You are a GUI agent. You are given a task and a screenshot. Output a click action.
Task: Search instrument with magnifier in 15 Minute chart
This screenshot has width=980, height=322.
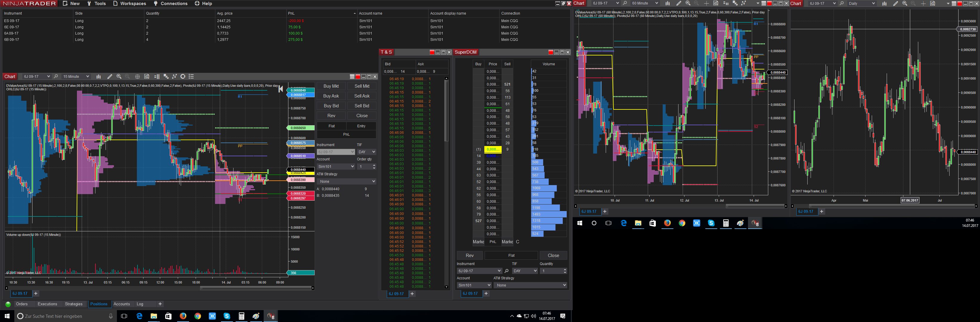tap(56, 76)
